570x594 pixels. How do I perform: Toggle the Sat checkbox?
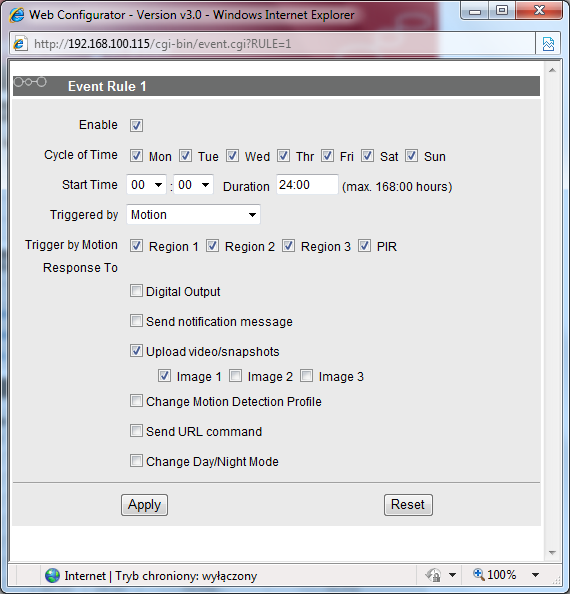(367, 156)
